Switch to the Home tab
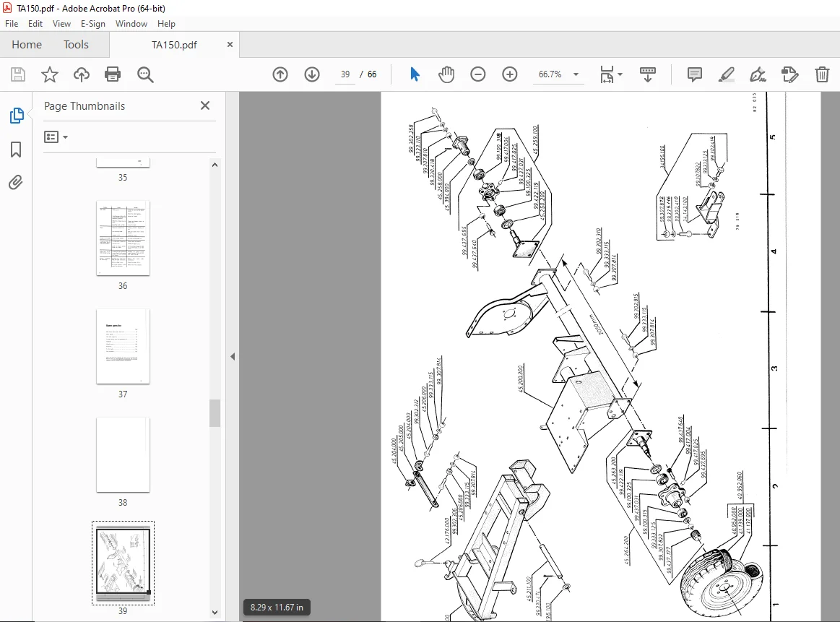Image resolution: width=840 pixels, height=622 pixels. coord(27,45)
